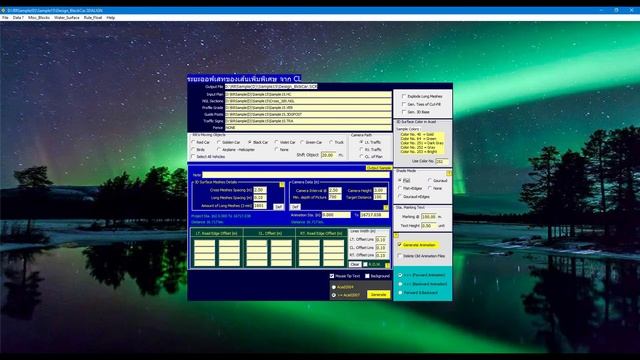
Task: Check Delete Old Animation Files
Action: click(400, 256)
